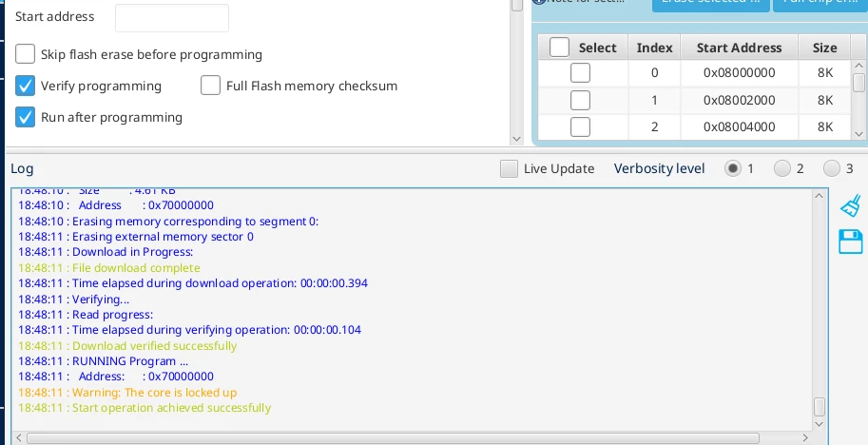The width and height of the screenshot is (868, 445).
Task: Save the log using the floppy disk icon
Action: click(851, 242)
